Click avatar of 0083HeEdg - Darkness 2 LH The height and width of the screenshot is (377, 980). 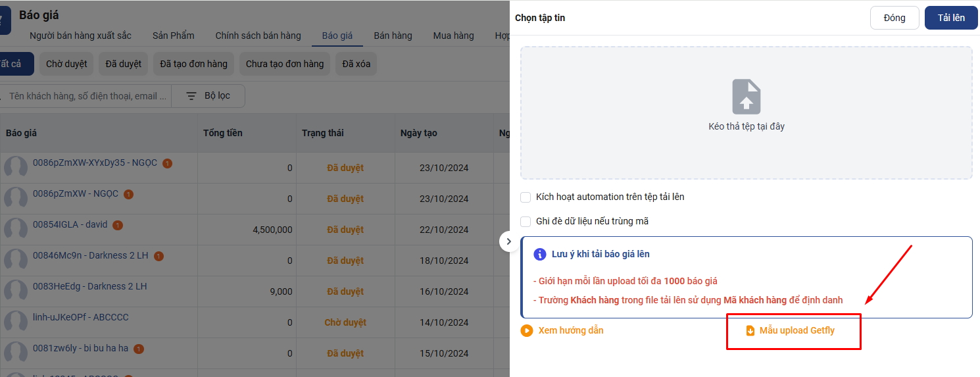click(x=16, y=291)
